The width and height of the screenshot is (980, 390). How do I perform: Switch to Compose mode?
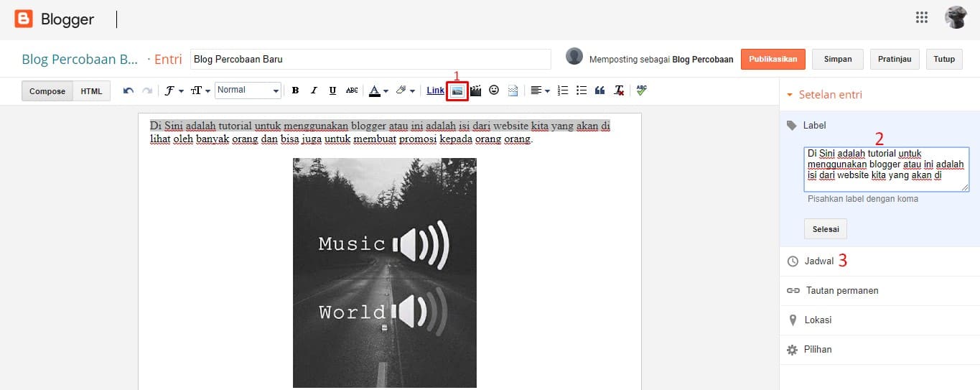click(x=47, y=91)
